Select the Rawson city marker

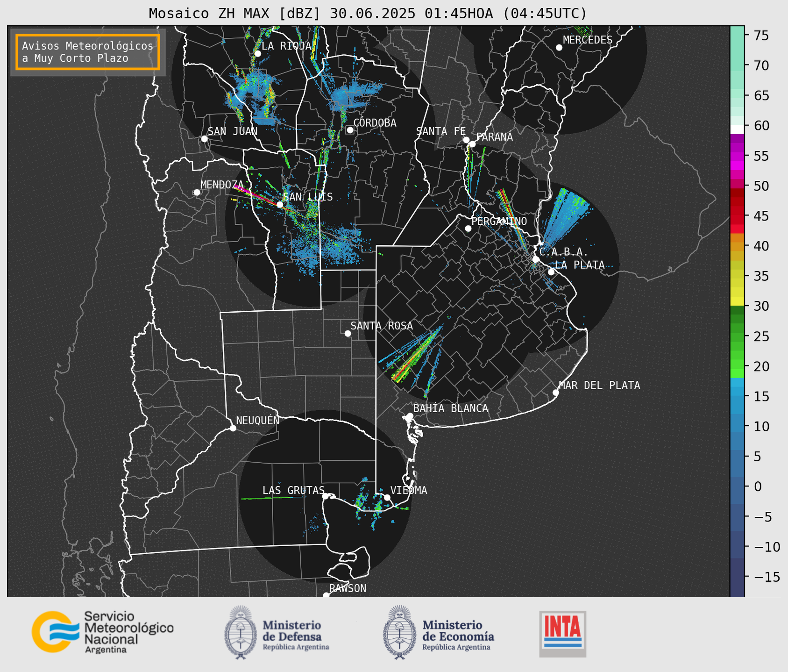coord(326,595)
